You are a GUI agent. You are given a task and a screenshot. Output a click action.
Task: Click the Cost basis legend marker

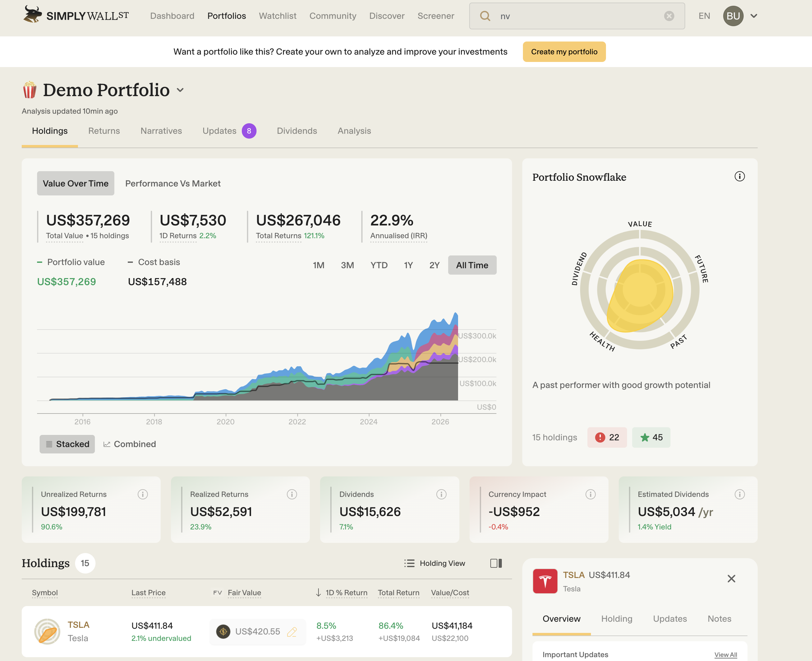[130, 262]
